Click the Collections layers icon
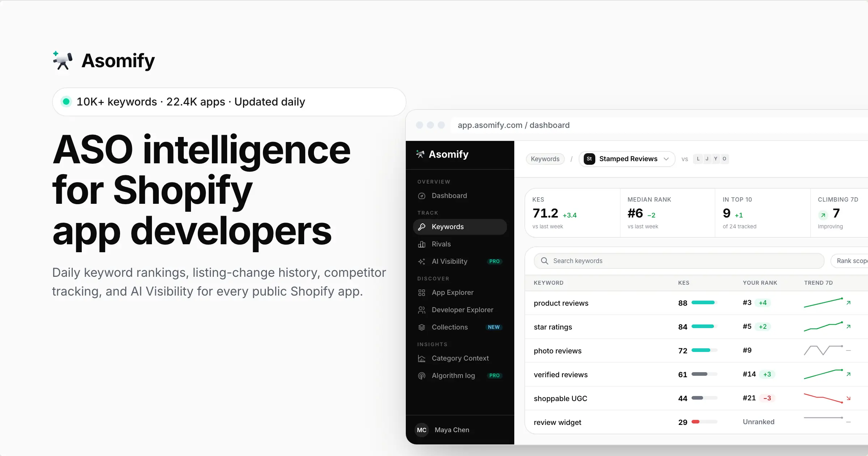 coord(422,327)
